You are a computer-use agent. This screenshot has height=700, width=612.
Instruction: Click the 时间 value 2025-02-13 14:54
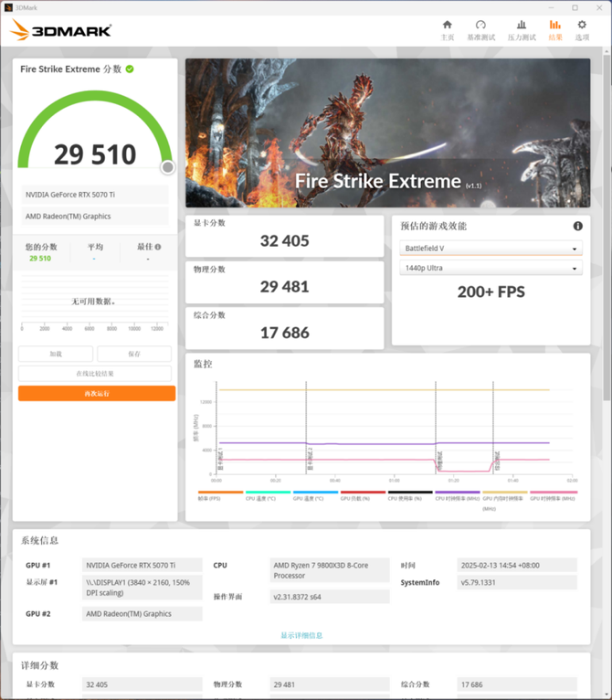[517, 565]
